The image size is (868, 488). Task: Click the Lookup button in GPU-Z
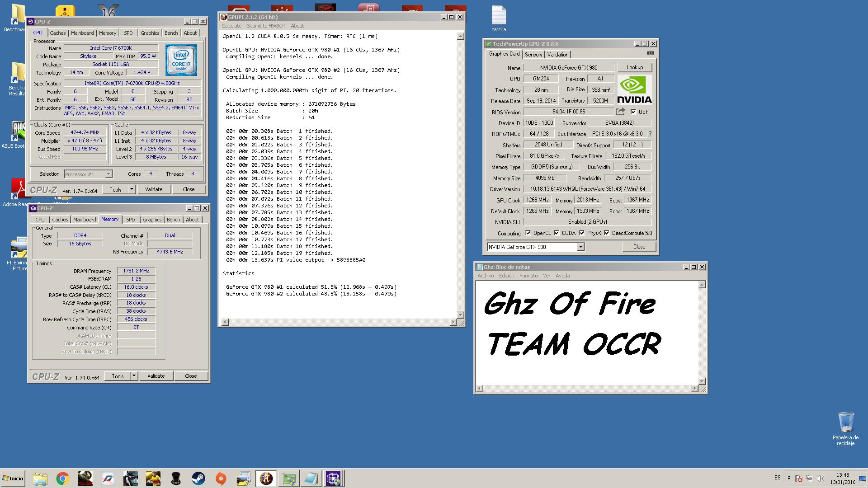[x=635, y=67]
